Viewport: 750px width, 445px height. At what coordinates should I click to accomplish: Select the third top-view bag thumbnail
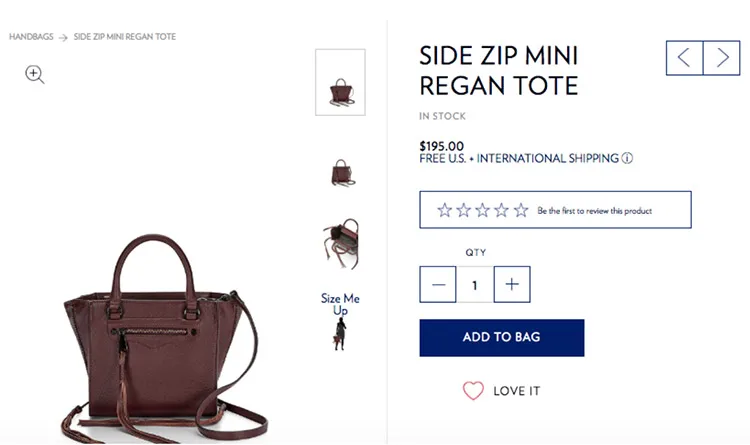click(341, 244)
